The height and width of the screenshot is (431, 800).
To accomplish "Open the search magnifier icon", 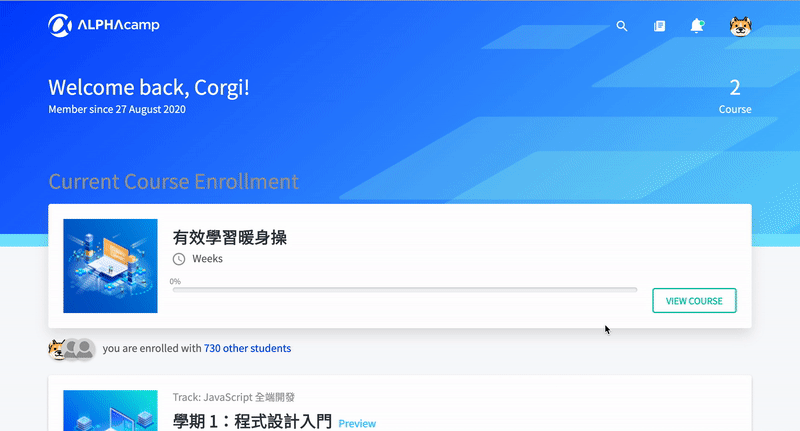I will coord(621,26).
